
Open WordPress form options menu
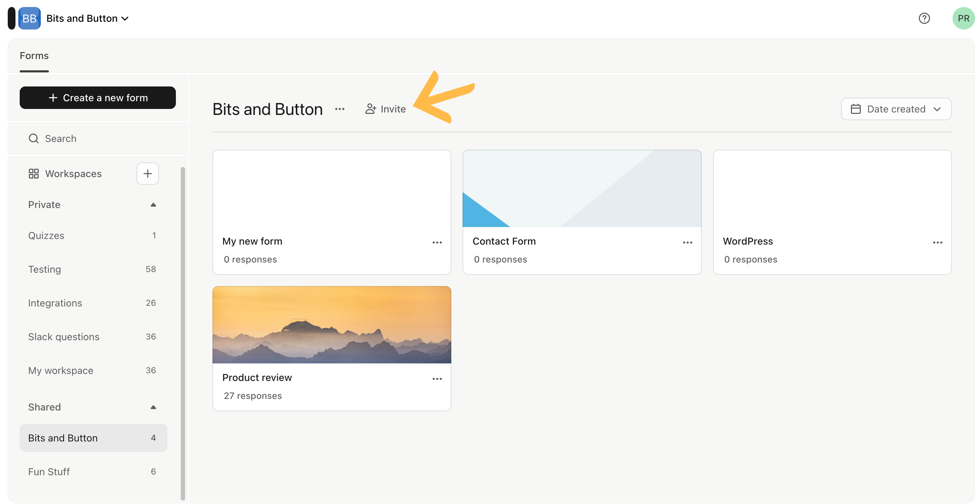click(937, 243)
